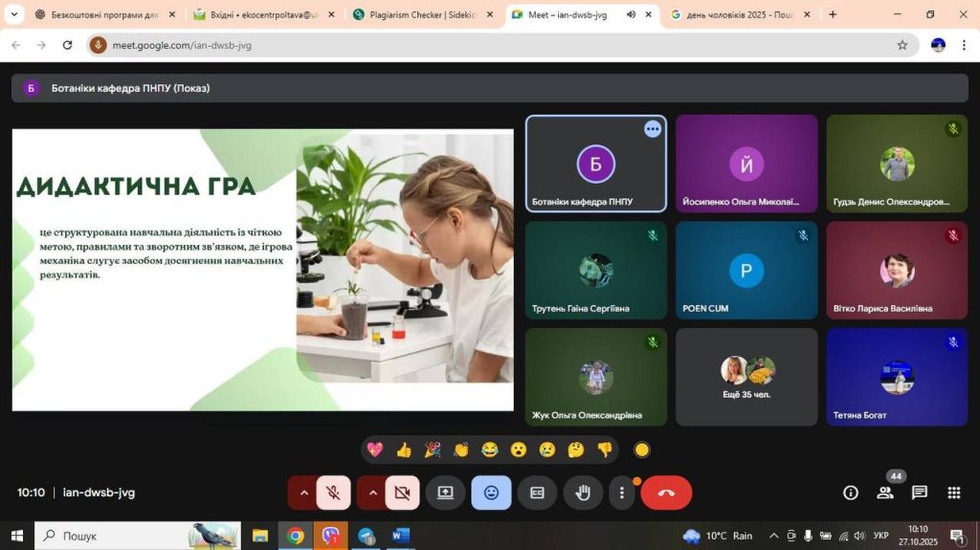Viewport: 980px width, 550px height.
Task: Turn on the camera
Action: click(x=402, y=493)
